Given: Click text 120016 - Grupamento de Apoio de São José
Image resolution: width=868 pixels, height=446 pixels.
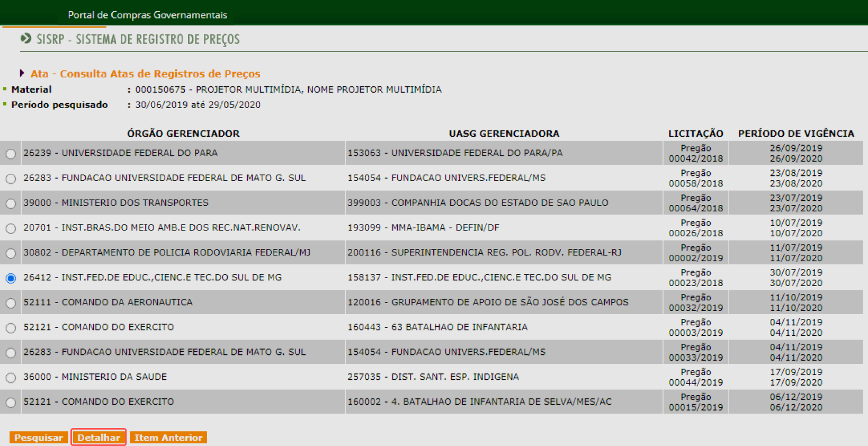Looking at the screenshot, I should (x=488, y=302).
